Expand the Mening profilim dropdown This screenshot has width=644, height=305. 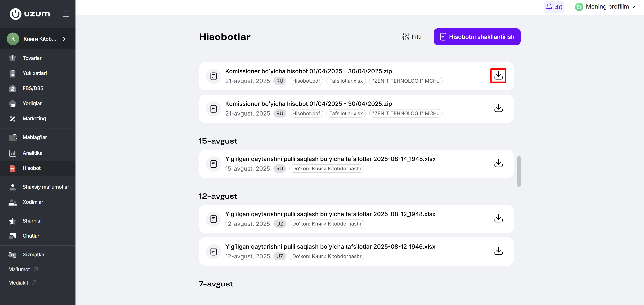[605, 7]
